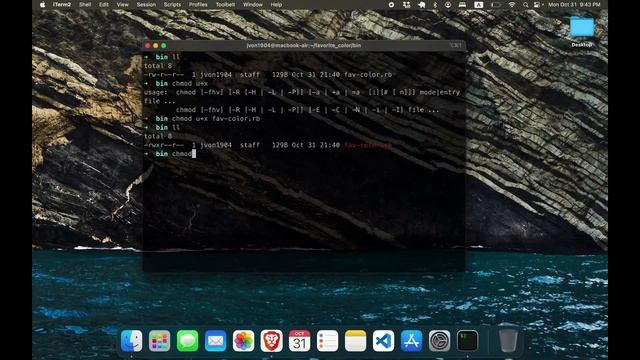
Task: Click the iTerm terminal icon in Dock
Action: tap(467, 341)
